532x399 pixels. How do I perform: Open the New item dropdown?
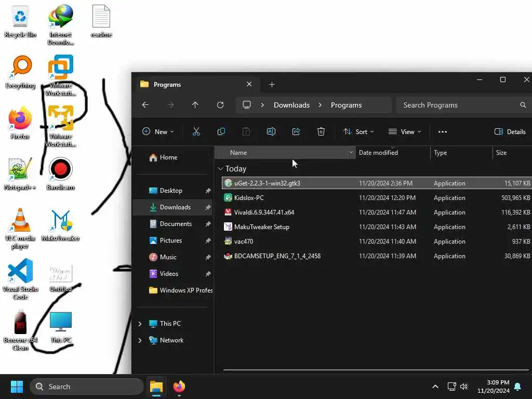158,131
